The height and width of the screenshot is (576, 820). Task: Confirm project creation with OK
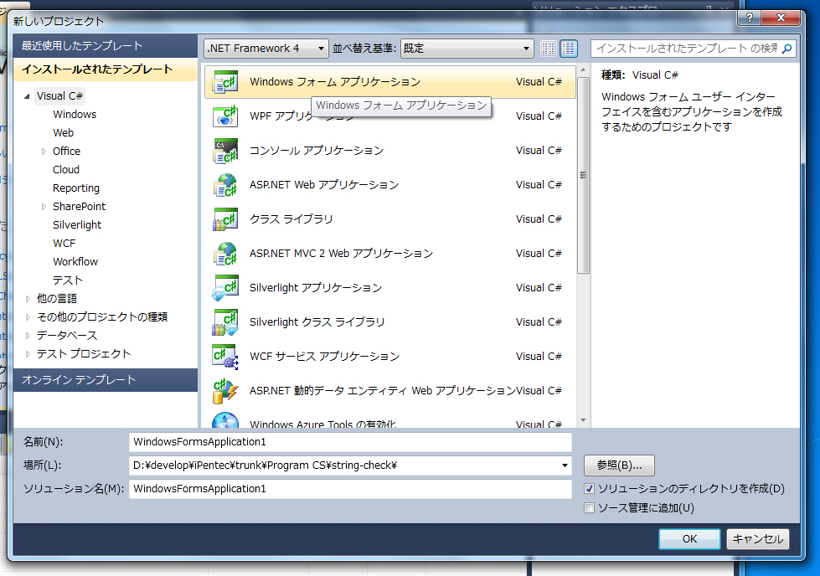tap(689, 538)
